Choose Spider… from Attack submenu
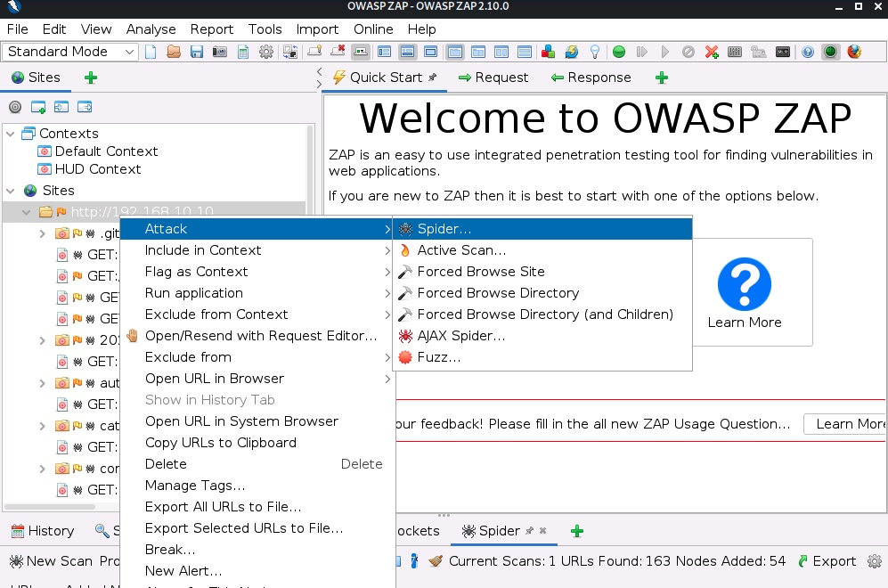Viewport: 888px width, 588px height. point(542,229)
